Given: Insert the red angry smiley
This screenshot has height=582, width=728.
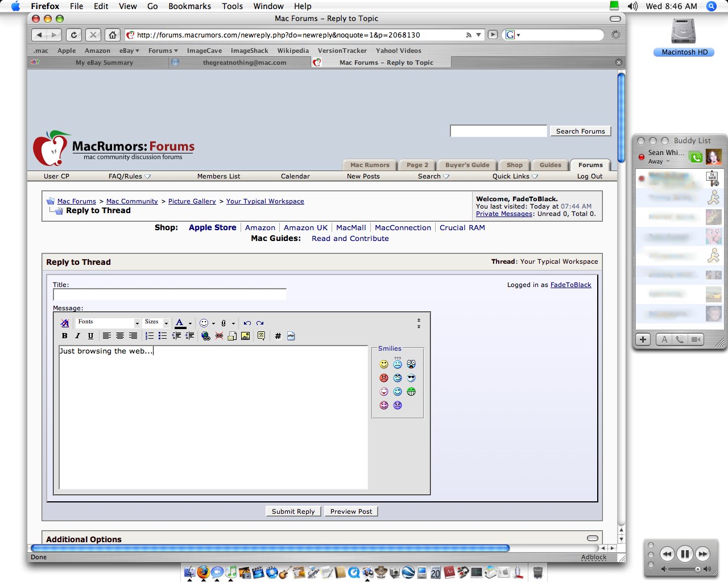Looking at the screenshot, I should tap(384, 378).
